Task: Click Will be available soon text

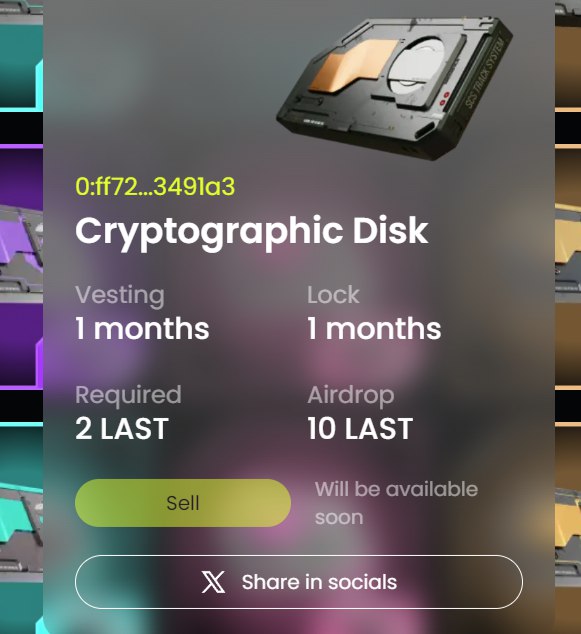Action: 396,503
